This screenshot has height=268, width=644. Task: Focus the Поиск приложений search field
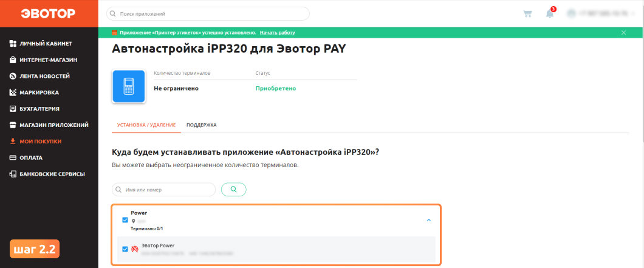click(208, 13)
